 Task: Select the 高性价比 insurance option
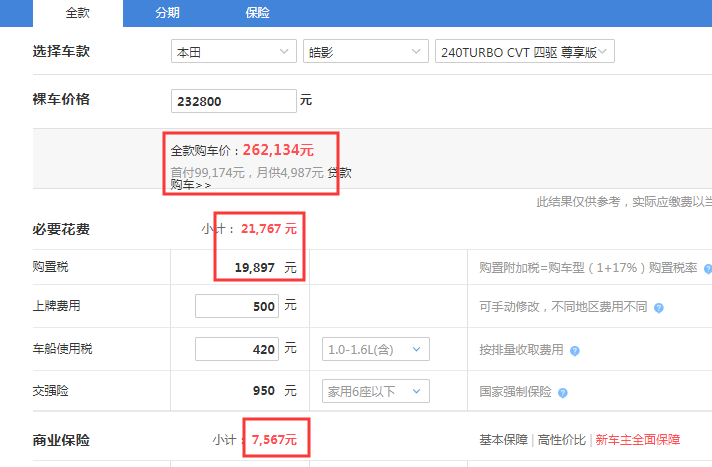pos(562,440)
